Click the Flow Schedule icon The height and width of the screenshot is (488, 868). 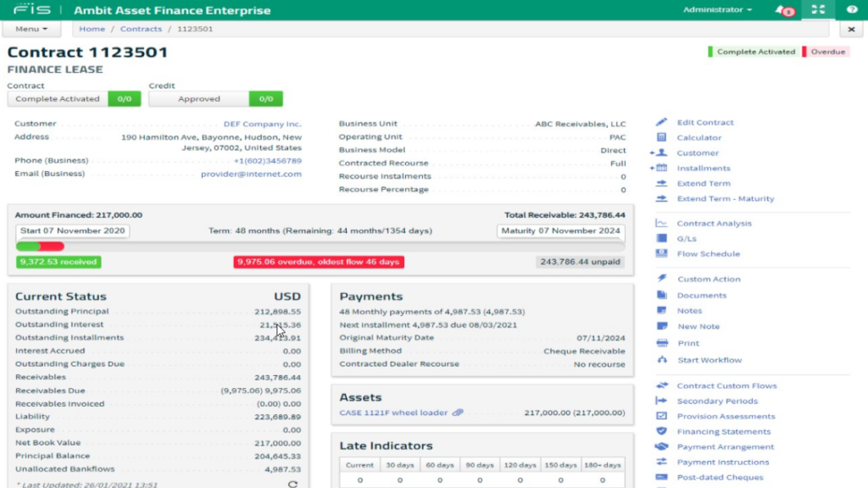point(661,253)
